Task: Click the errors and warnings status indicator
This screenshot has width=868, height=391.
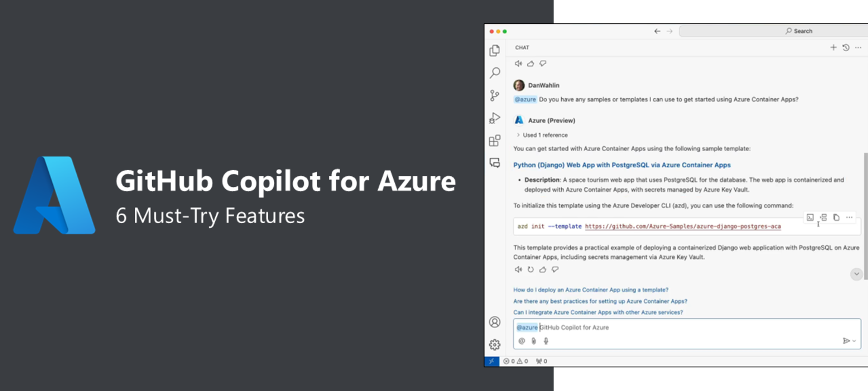Action: (514, 361)
